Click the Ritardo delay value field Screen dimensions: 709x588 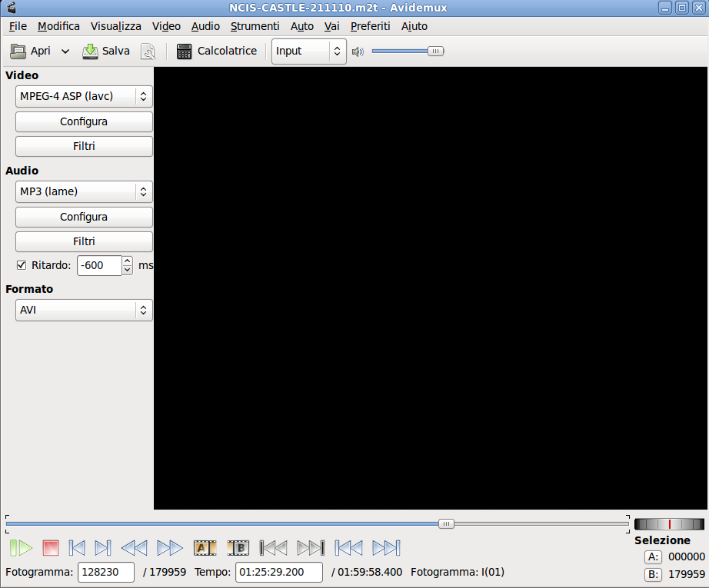click(99, 265)
